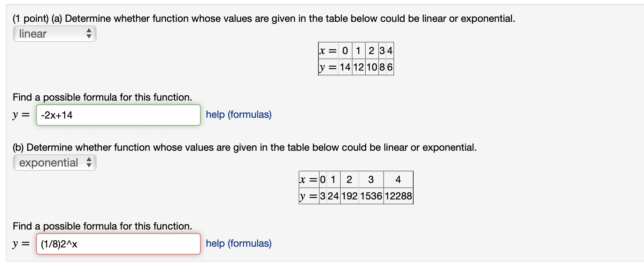Click the value 1536 in the exponential table

pos(371,196)
